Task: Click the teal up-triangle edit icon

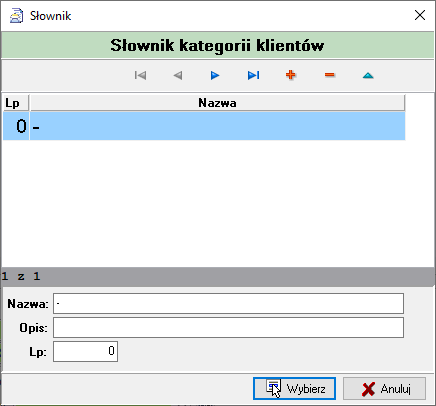Action: (368, 76)
